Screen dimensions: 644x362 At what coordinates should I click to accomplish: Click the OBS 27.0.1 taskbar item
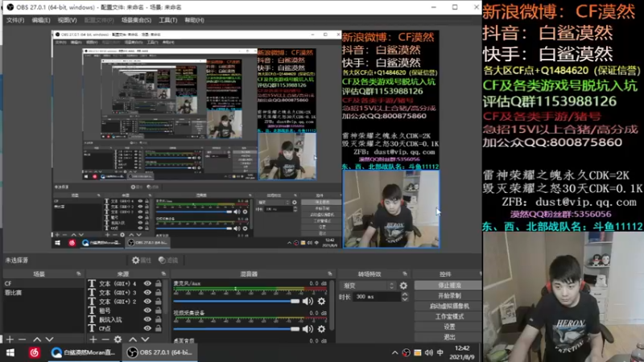pyautogui.click(x=159, y=352)
